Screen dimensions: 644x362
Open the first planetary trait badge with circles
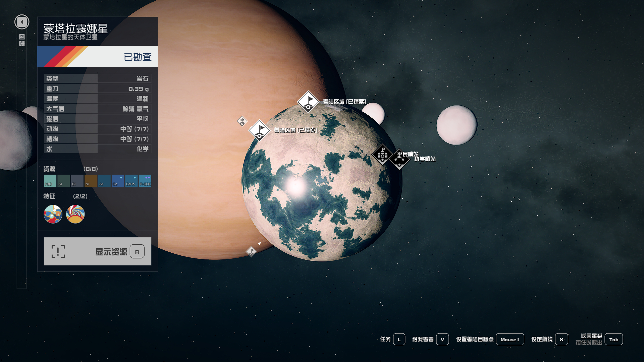coord(53,214)
